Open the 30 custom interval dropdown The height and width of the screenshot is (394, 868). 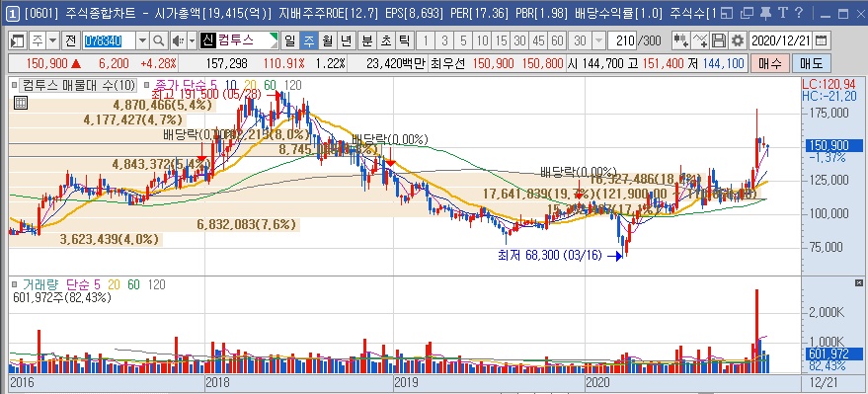click(599, 40)
